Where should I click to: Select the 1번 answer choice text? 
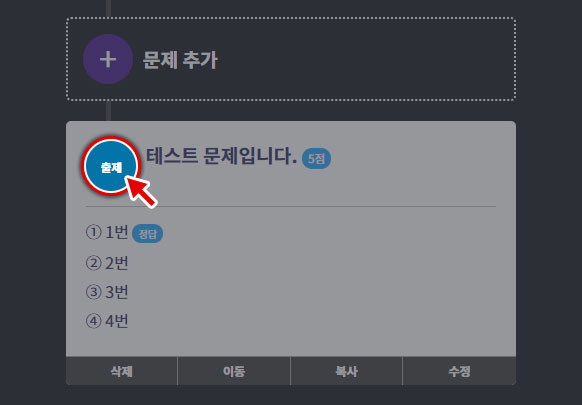click(117, 232)
